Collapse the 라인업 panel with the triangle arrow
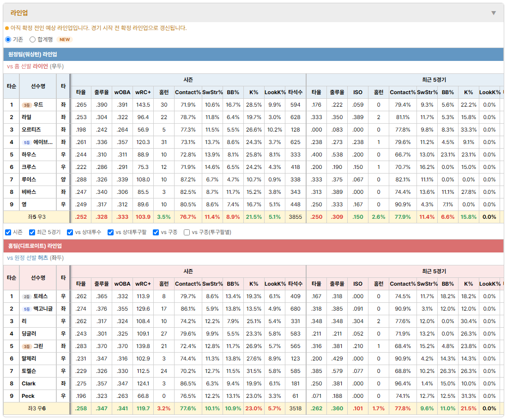The height and width of the screenshot is (420, 507). click(494, 13)
